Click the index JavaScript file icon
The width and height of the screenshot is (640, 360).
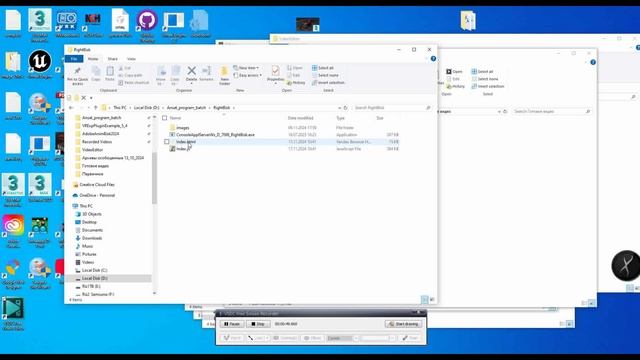(172, 149)
